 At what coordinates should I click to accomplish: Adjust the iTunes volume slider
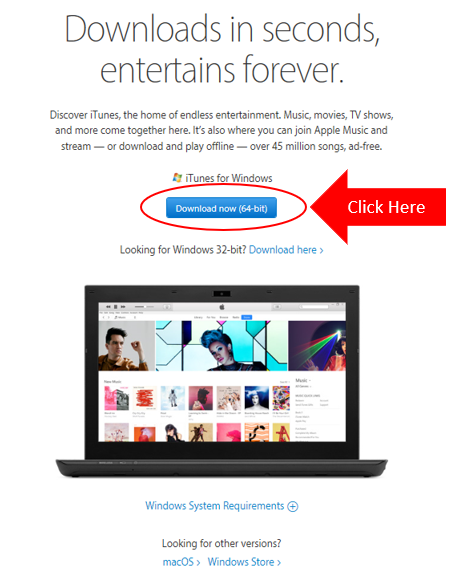click(144, 306)
